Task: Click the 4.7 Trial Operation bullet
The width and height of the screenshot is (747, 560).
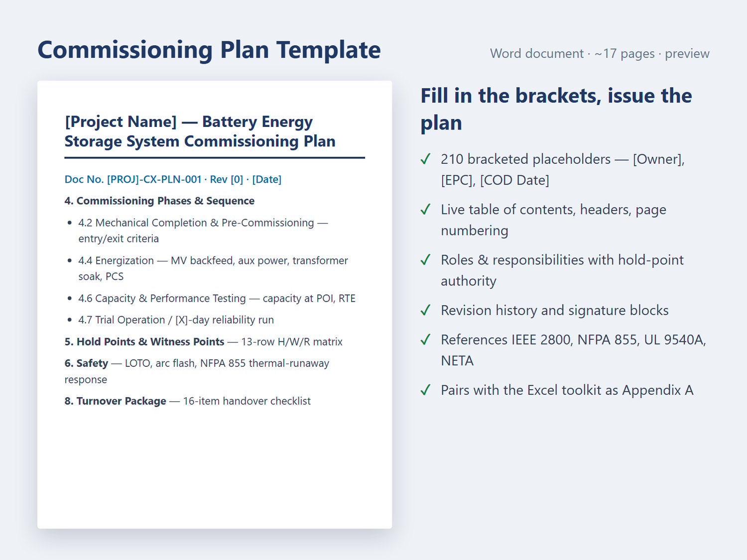Action: [176, 320]
